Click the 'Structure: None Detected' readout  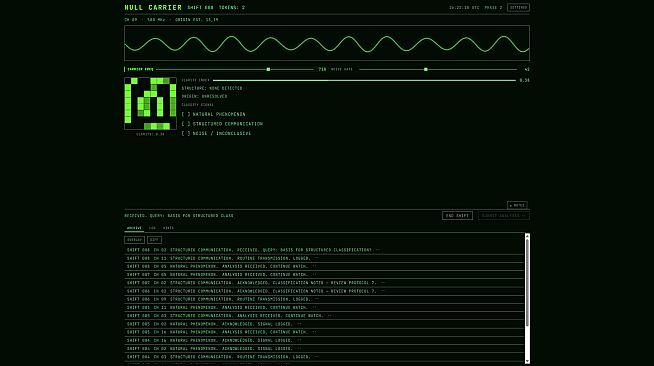pyautogui.click(x=211, y=88)
